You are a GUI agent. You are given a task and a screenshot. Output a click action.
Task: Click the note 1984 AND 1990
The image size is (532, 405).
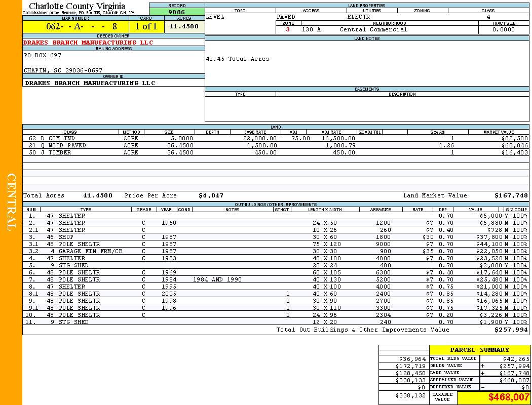pos(217,279)
